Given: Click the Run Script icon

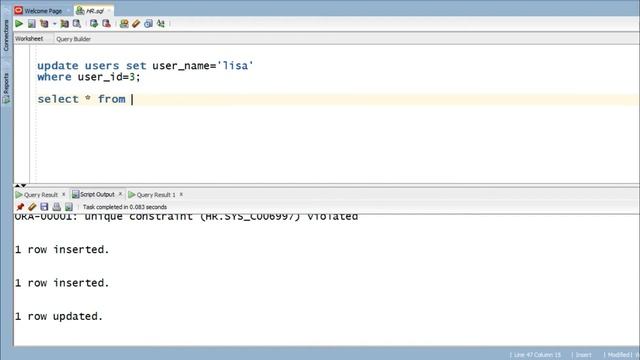Looking at the screenshot, I should click(31, 24).
